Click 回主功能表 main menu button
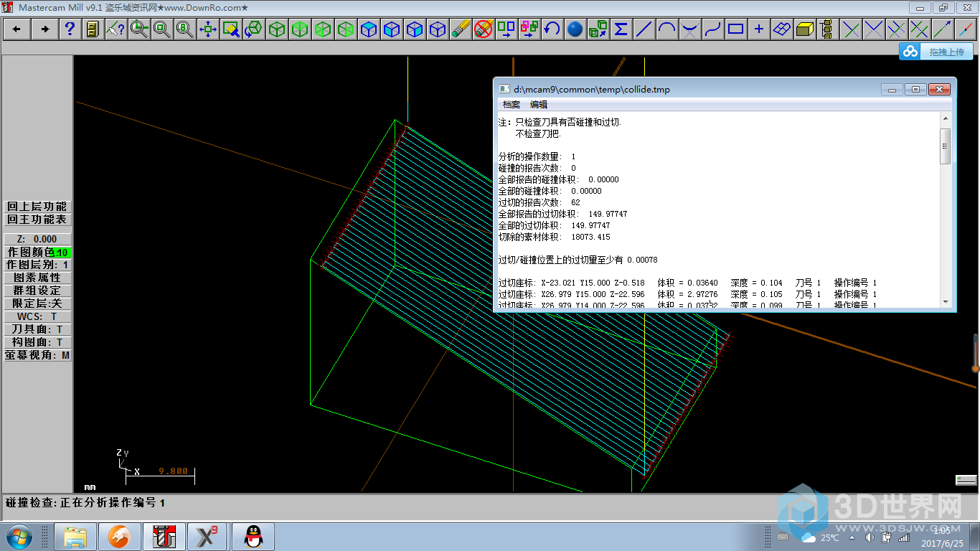The height and width of the screenshot is (551, 980). 37,220
